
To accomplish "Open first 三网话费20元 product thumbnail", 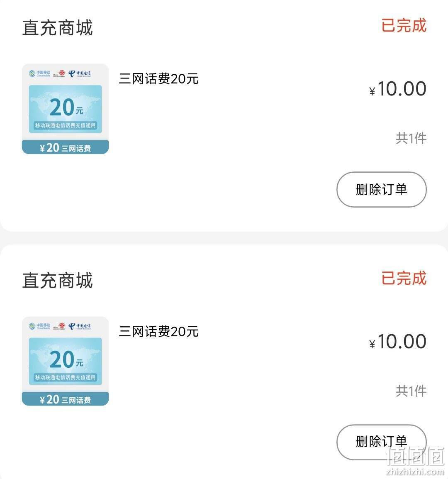I will pyautogui.click(x=66, y=109).
